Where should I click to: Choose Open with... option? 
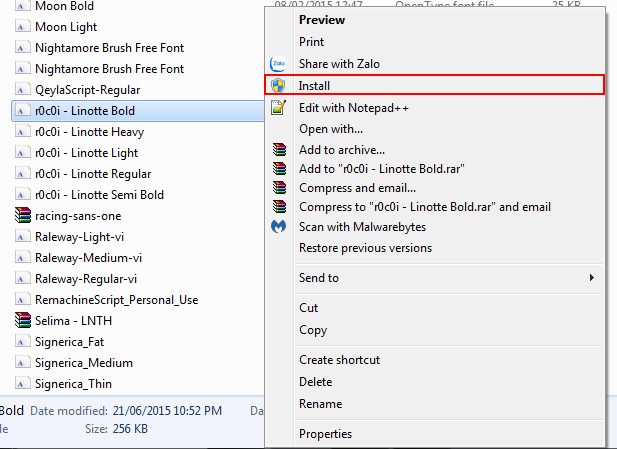click(x=330, y=129)
